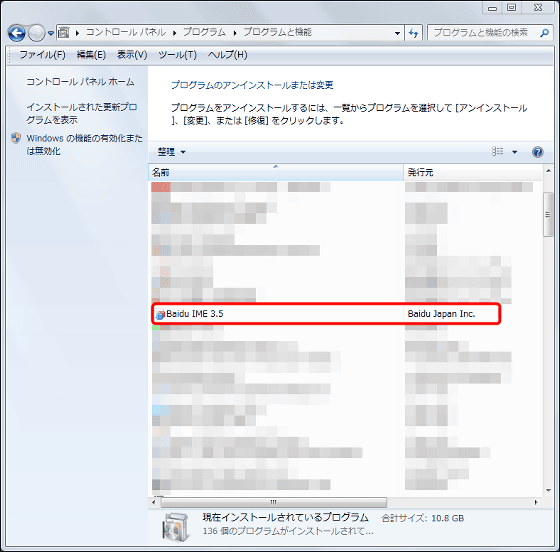Open コントロール パネル ホーム link
The image size is (560, 552).
[80, 82]
